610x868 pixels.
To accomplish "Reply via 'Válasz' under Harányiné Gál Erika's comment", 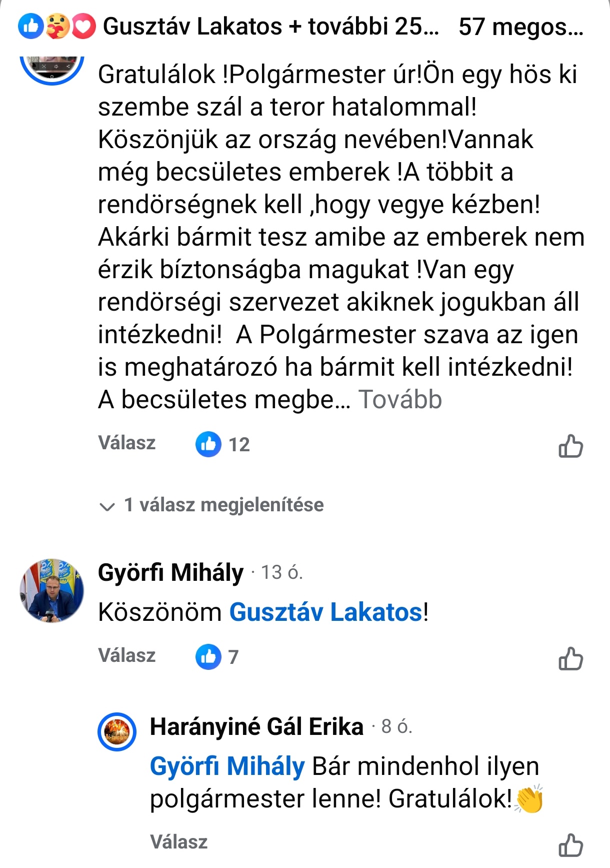I will click(179, 842).
